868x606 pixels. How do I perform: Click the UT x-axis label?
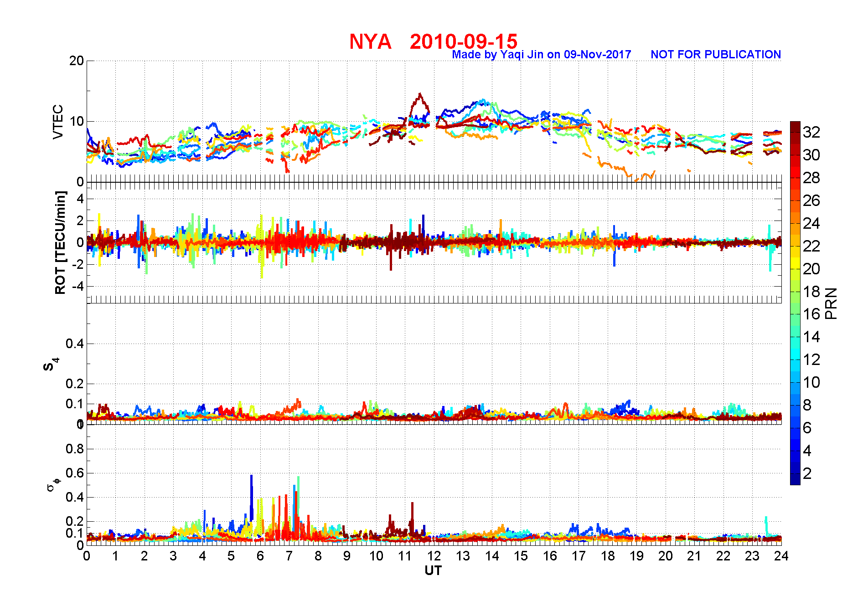(x=433, y=570)
